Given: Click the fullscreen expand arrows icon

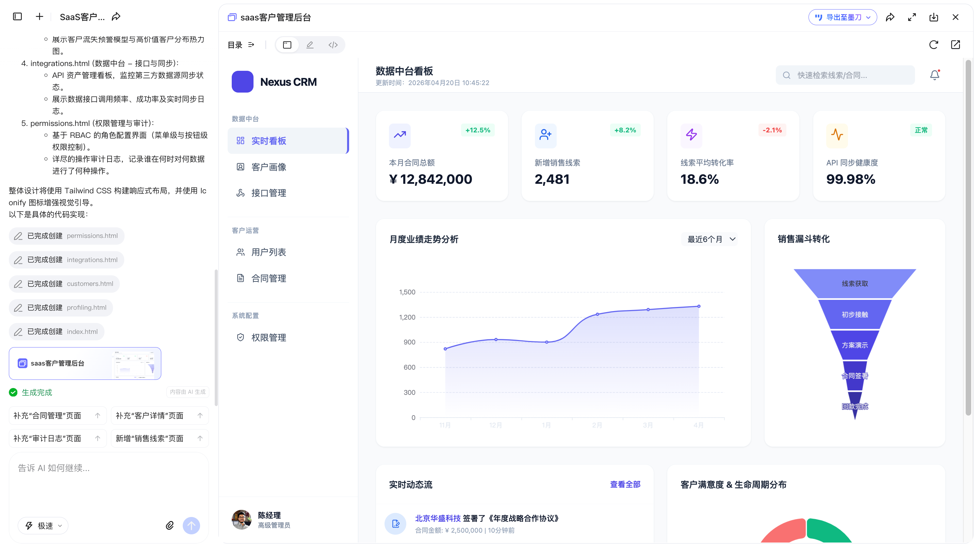Looking at the screenshot, I should [912, 17].
